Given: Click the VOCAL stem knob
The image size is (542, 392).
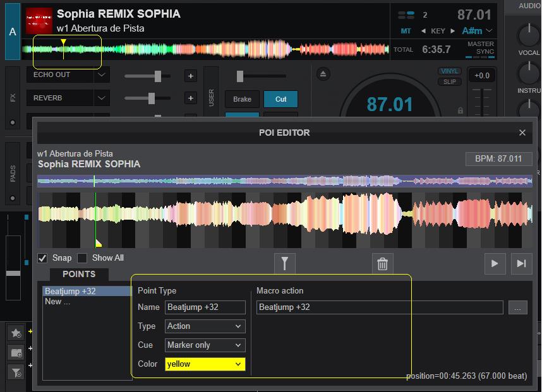Looking at the screenshot, I should click(529, 35).
